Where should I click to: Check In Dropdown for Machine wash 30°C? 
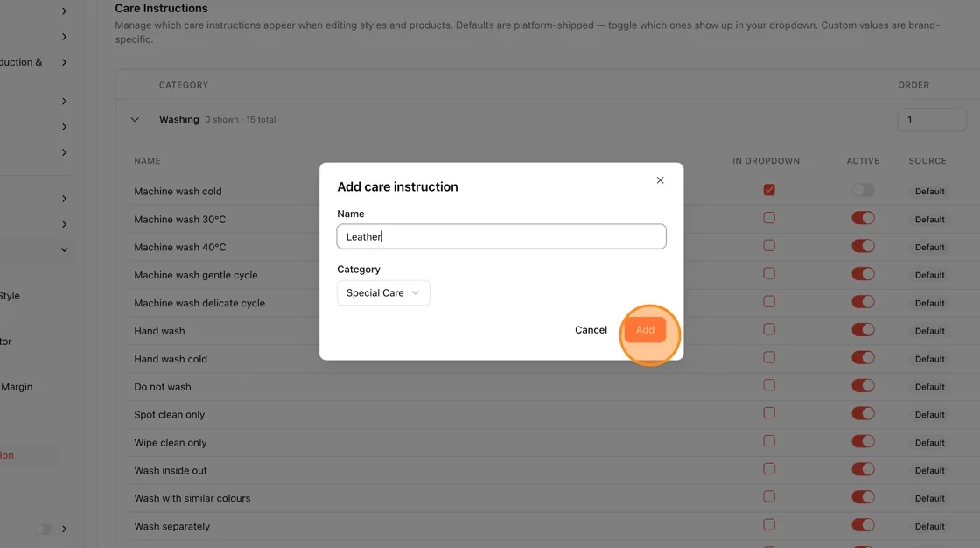pyautogui.click(x=769, y=218)
